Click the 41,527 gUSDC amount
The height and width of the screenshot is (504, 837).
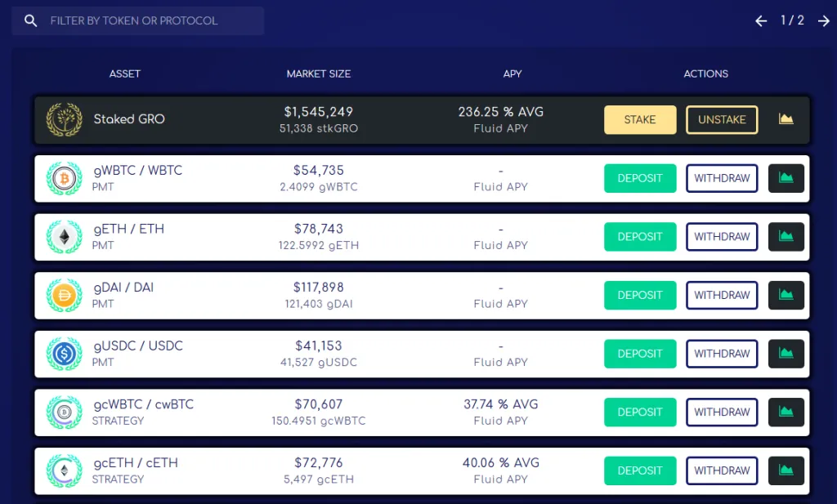319,362
